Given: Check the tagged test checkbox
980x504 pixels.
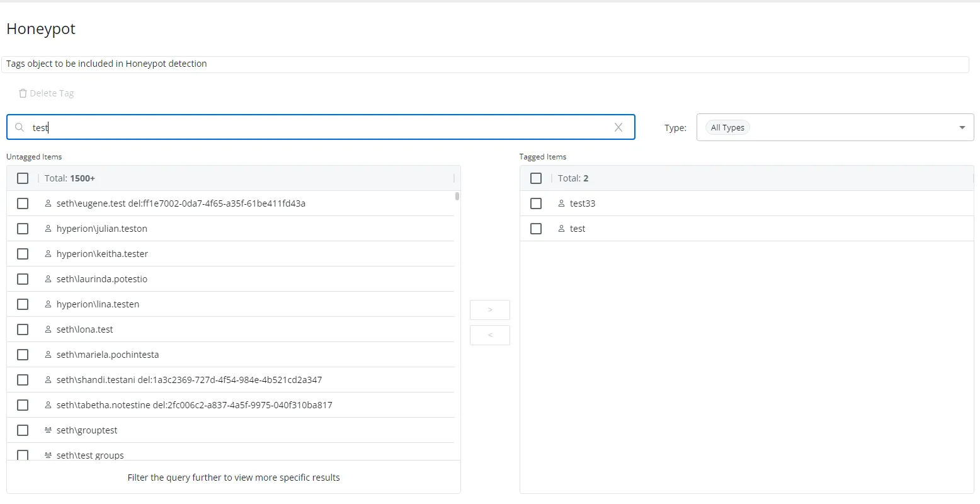Looking at the screenshot, I should coord(536,229).
